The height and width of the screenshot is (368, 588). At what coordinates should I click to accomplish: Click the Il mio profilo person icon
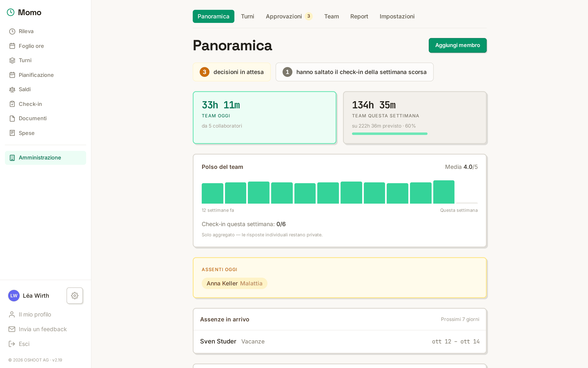12,314
